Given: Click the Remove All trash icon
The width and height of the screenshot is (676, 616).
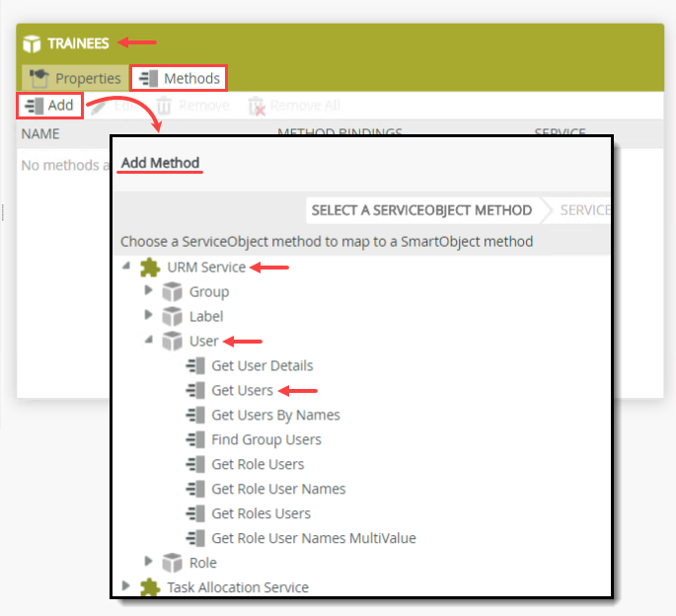Looking at the screenshot, I should 257,106.
